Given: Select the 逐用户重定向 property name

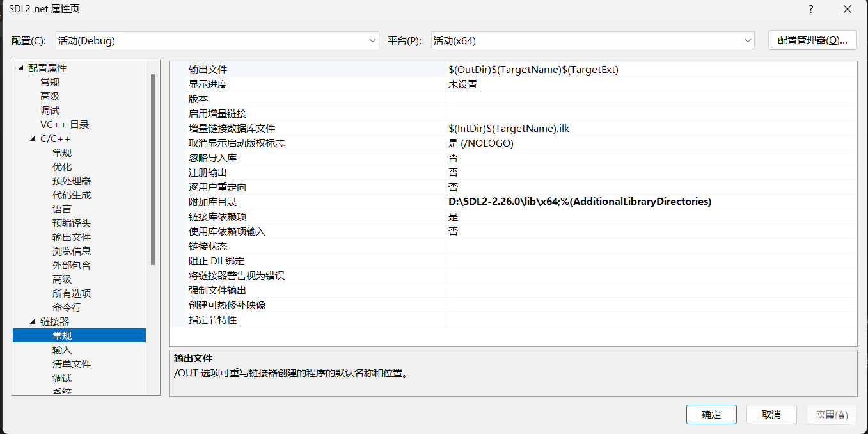Looking at the screenshot, I should tap(217, 187).
